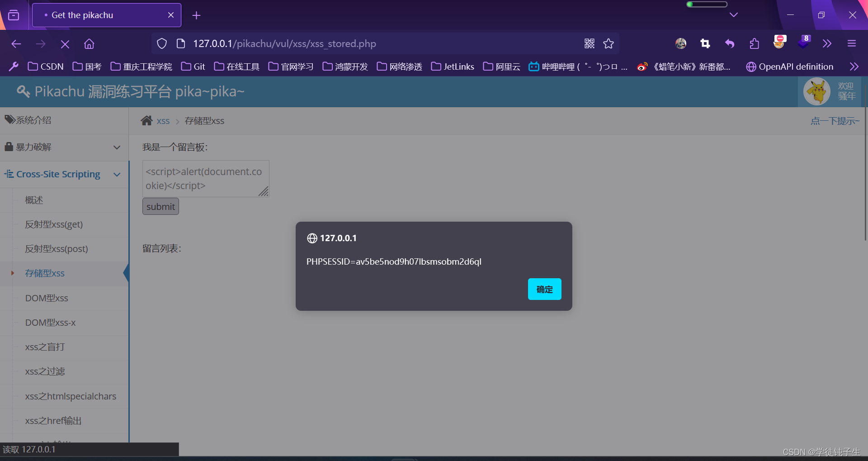868x461 pixels.
Task: Open the 蜡笔小新 bookmark
Action: [684, 67]
